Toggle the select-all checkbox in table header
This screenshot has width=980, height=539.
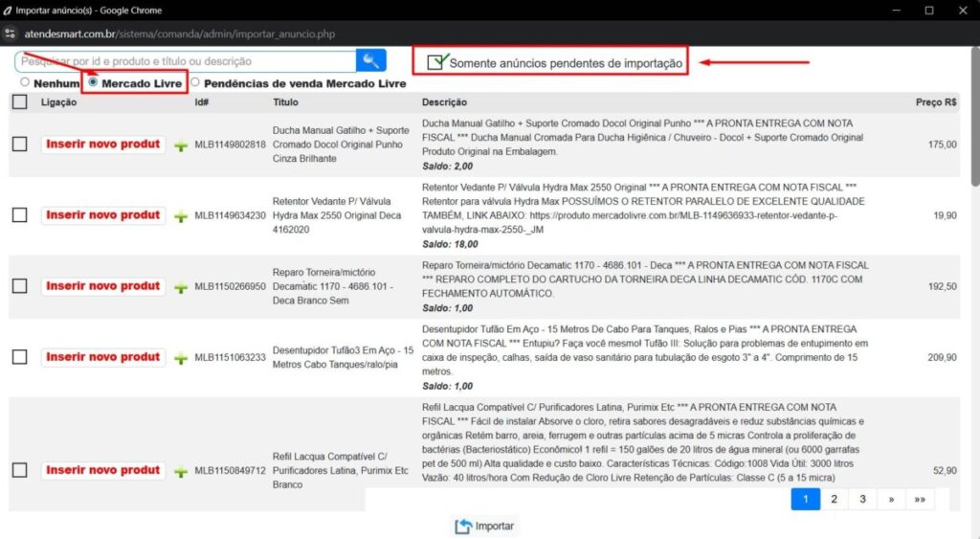19,101
